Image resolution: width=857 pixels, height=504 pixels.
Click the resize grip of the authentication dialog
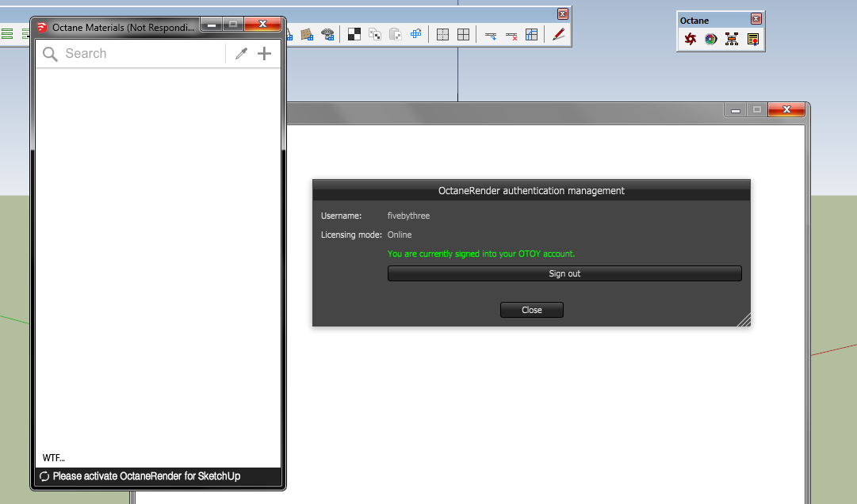[744, 320]
